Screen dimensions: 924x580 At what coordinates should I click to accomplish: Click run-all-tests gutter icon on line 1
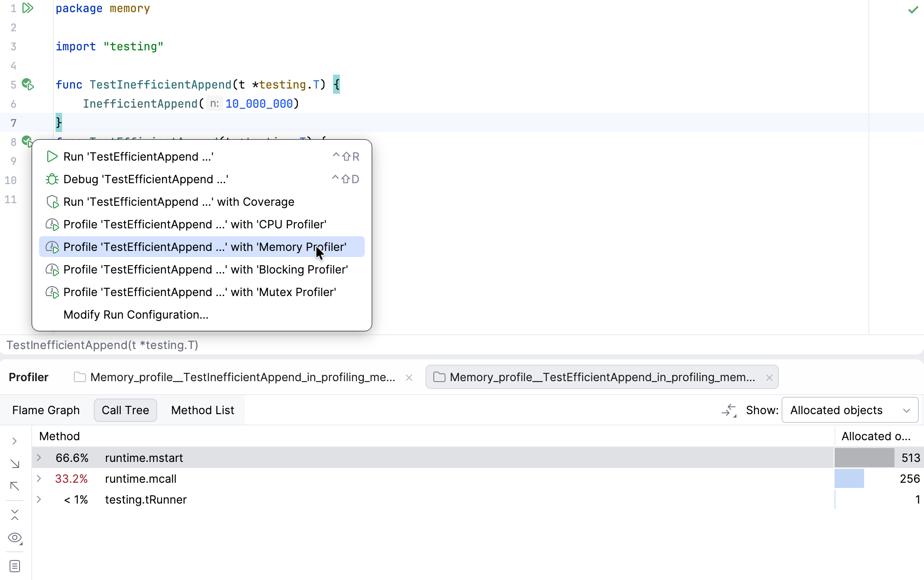(x=28, y=8)
